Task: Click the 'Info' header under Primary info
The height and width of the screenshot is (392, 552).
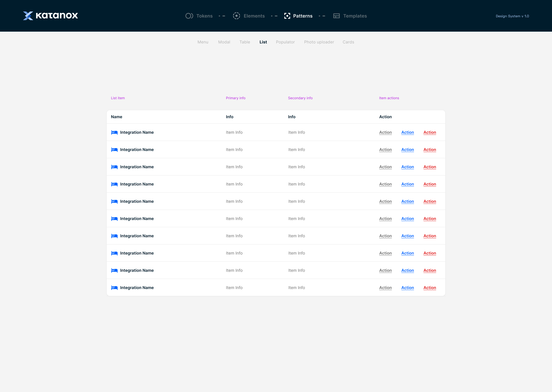Action: point(229,117)
